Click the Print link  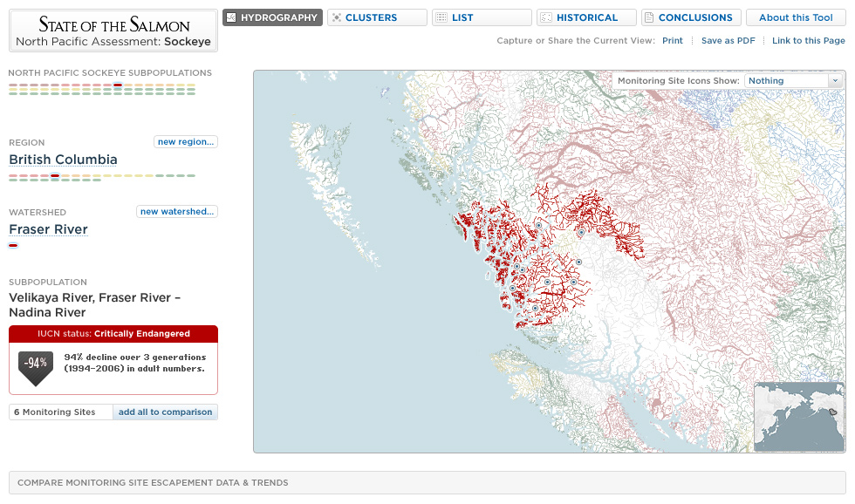673,40
